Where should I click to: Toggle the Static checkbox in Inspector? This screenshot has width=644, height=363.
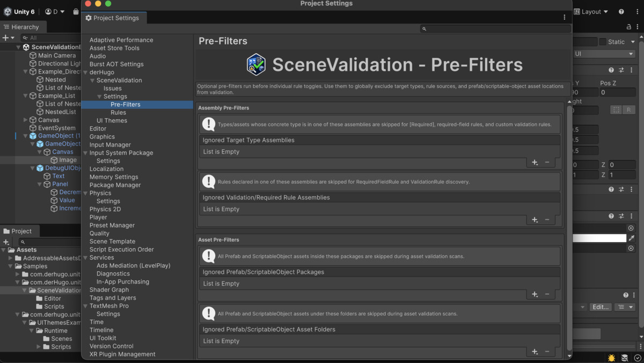pos(603,42)
